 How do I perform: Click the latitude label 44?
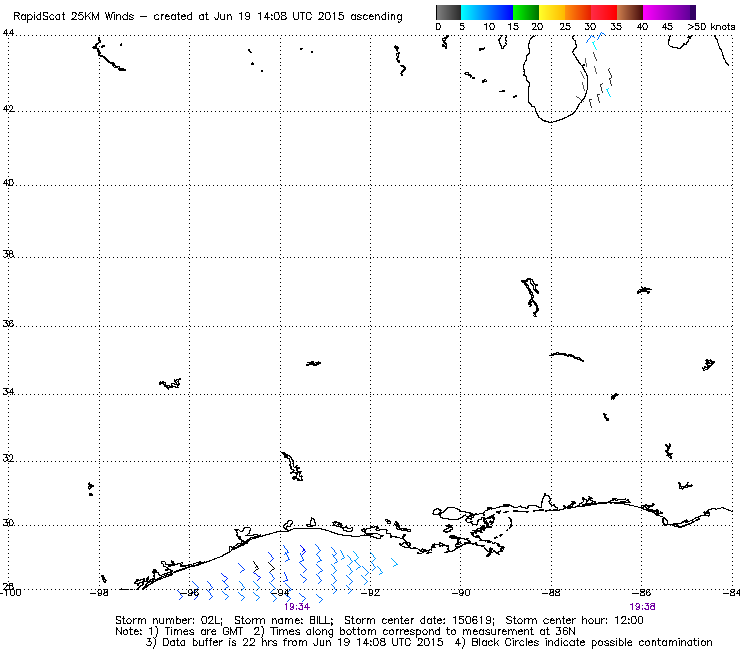[8, 33]
